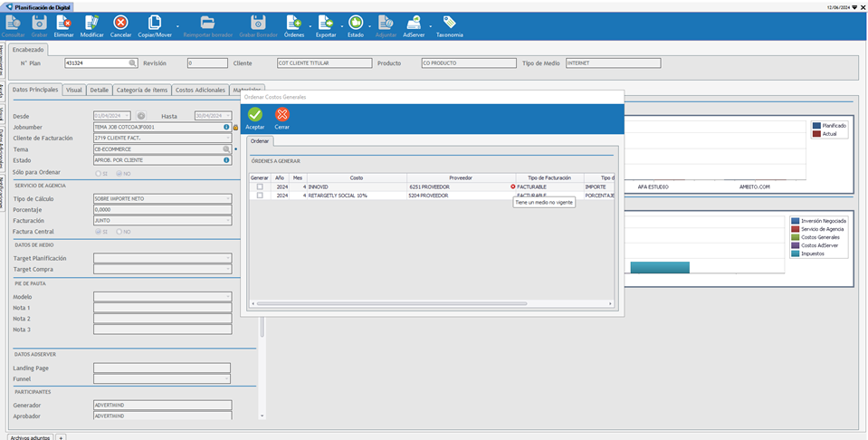Tick Generar checkbox for RETARGETLY SOCIAL 10%
868x440 pixels.
(260, 196)
